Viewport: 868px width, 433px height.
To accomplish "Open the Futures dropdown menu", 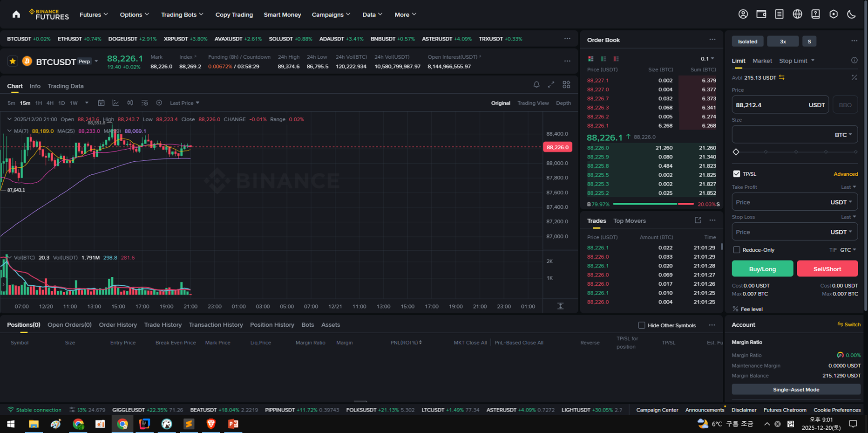I will pyautogui.click(x=94, y=14).
